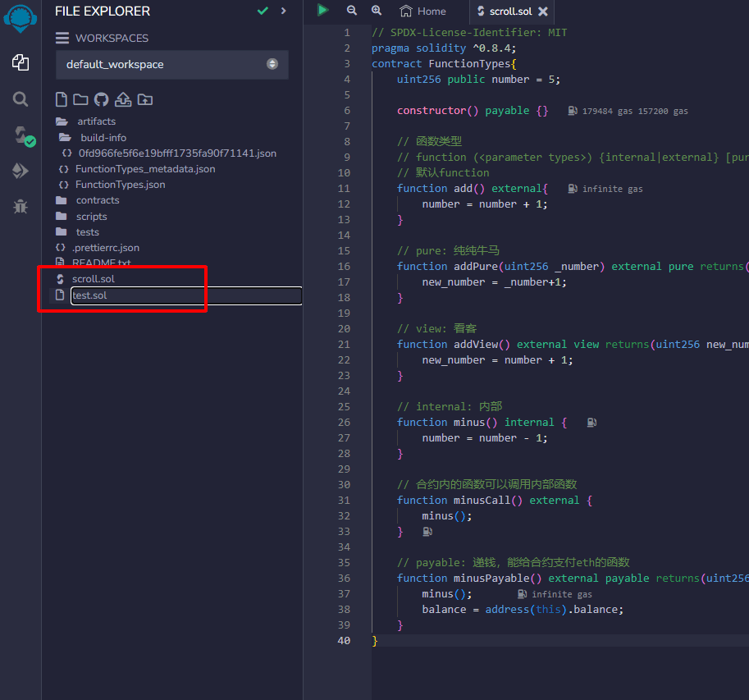Click line number 40 in the gutter
This screenshot has width=749, height=700.
344,641
